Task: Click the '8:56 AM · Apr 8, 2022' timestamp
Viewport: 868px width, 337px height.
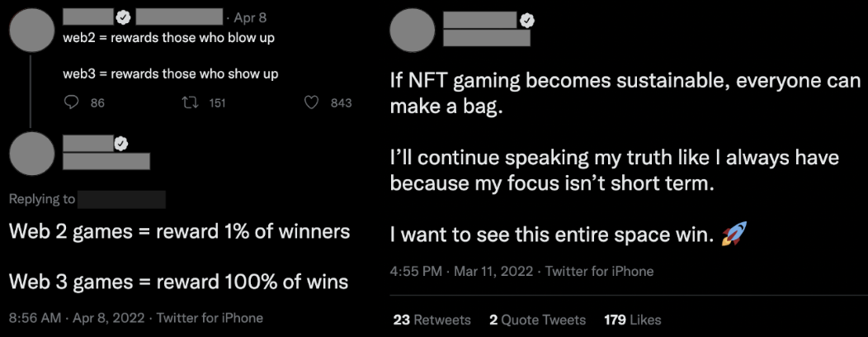Action: pyautogui.click(x=77, y=318)
